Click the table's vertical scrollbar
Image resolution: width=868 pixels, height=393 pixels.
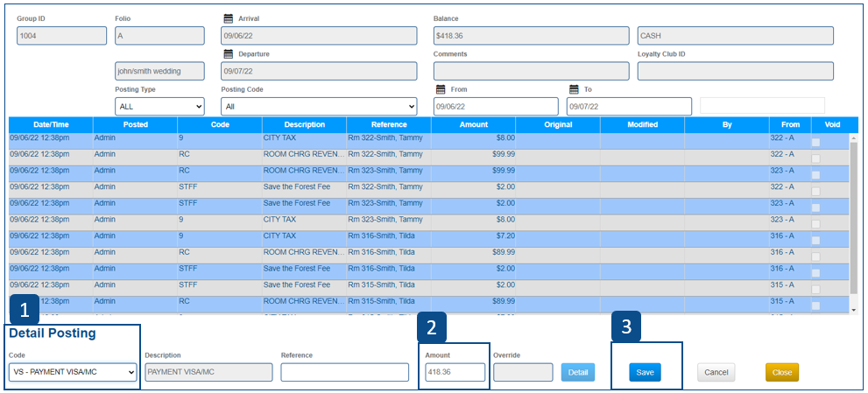[x=853, y=219]
